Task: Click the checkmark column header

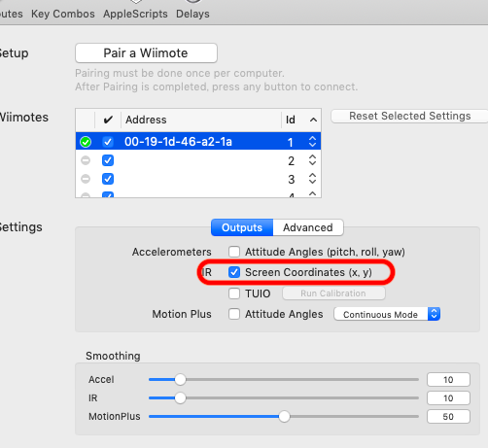Action: point(108,120)
